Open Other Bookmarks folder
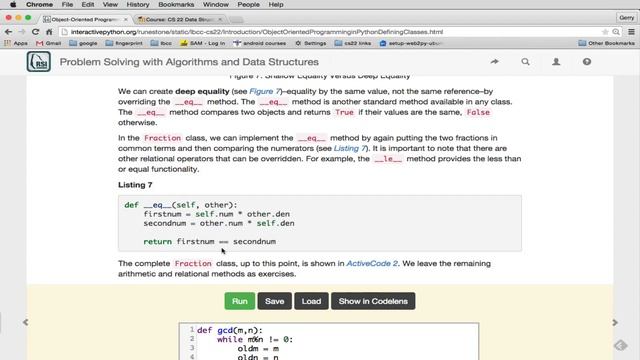640x360 pixels. [x=606, y=43]
